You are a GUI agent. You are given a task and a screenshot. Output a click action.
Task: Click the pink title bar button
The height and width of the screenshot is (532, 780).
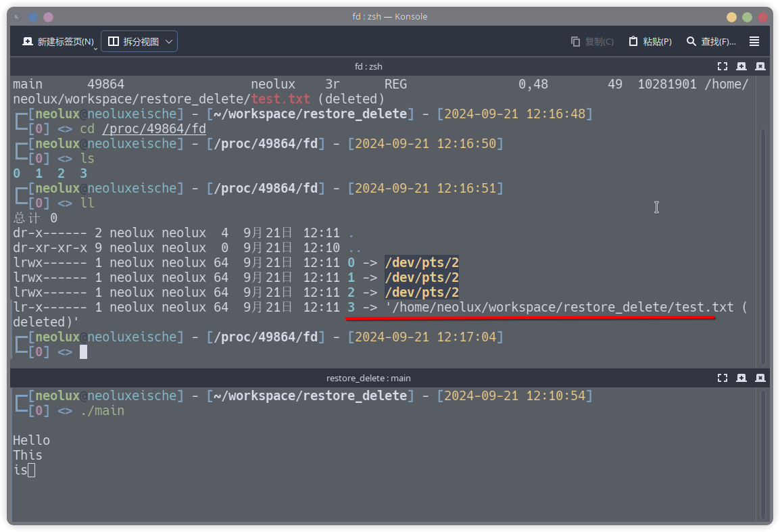pyautogui.click(x=48, y=17)
